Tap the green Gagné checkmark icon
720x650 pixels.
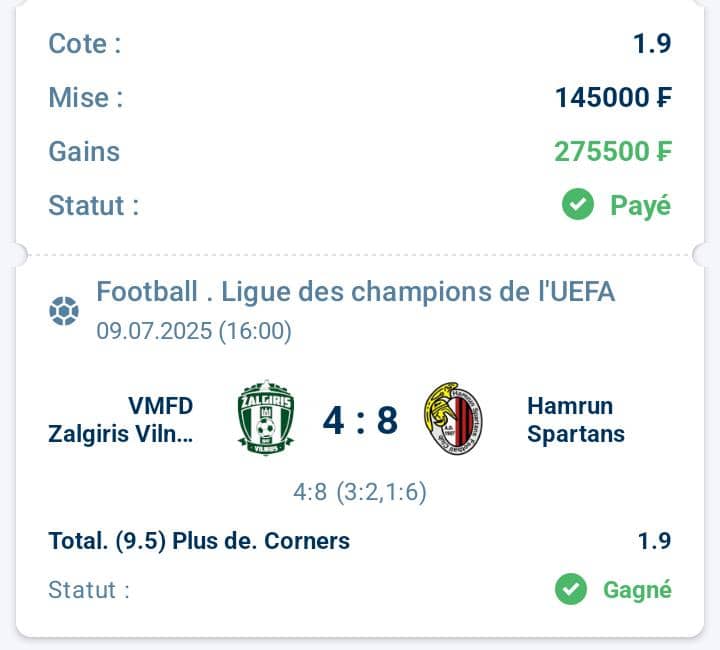(x=571, y=589)
